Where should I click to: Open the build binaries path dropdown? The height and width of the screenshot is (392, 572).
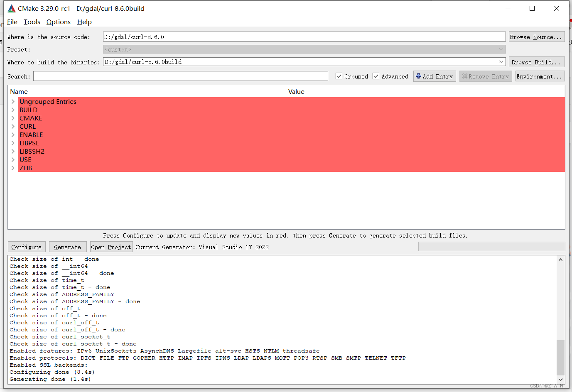[x=501, y=62]
